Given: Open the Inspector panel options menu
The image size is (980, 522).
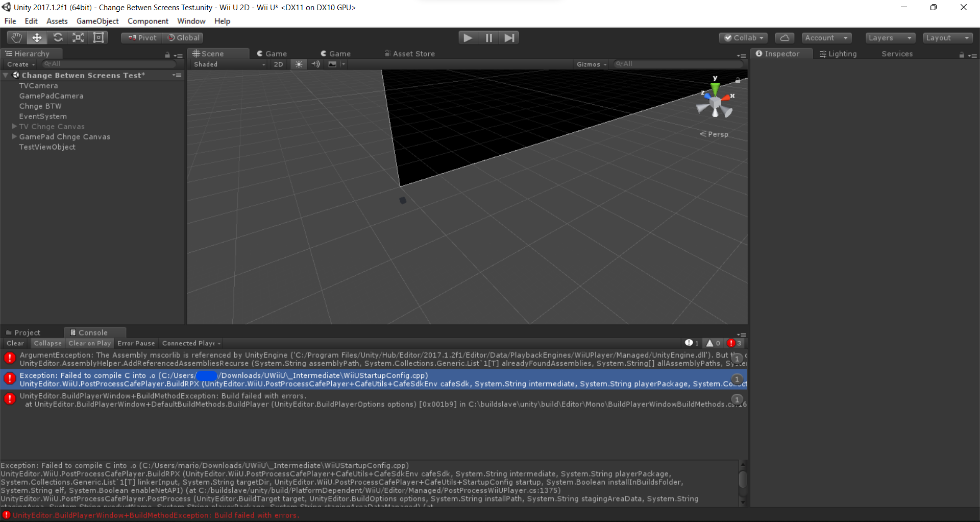Looking at the screenshot, I should (972, 55).
